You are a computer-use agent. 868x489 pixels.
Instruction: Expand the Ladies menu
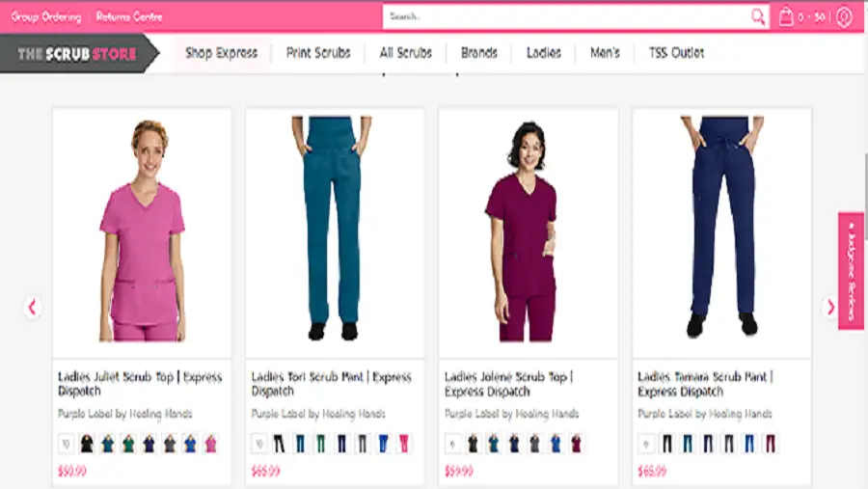(x=543, y=53)
